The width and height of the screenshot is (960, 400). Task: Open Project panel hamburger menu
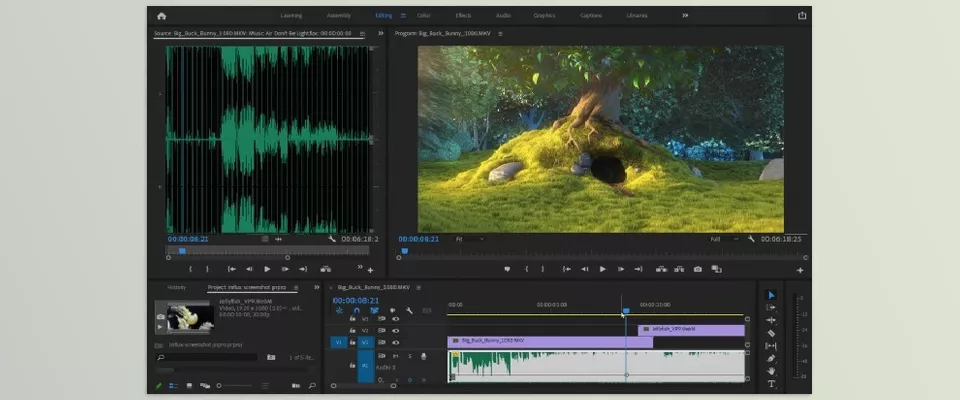[x=296, y=287]
